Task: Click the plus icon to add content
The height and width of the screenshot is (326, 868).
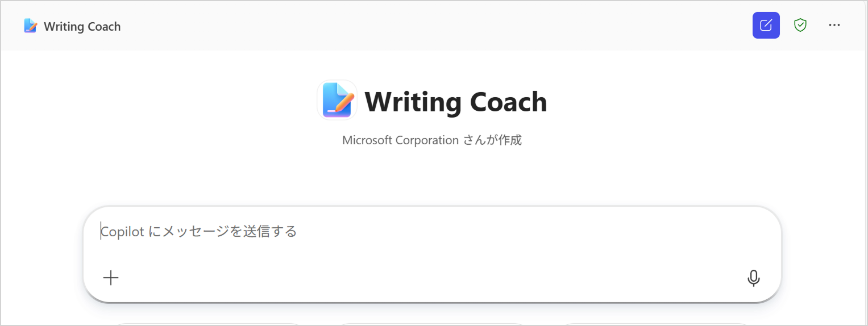Action: point(111,278)
